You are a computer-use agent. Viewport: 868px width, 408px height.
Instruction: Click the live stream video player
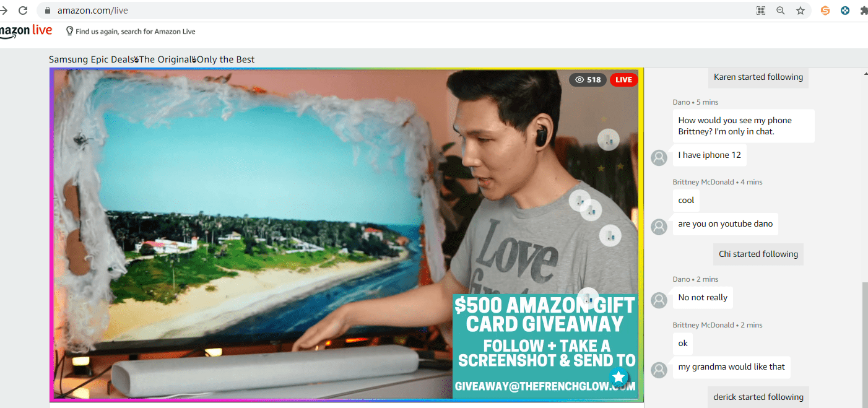coord(347,235)
